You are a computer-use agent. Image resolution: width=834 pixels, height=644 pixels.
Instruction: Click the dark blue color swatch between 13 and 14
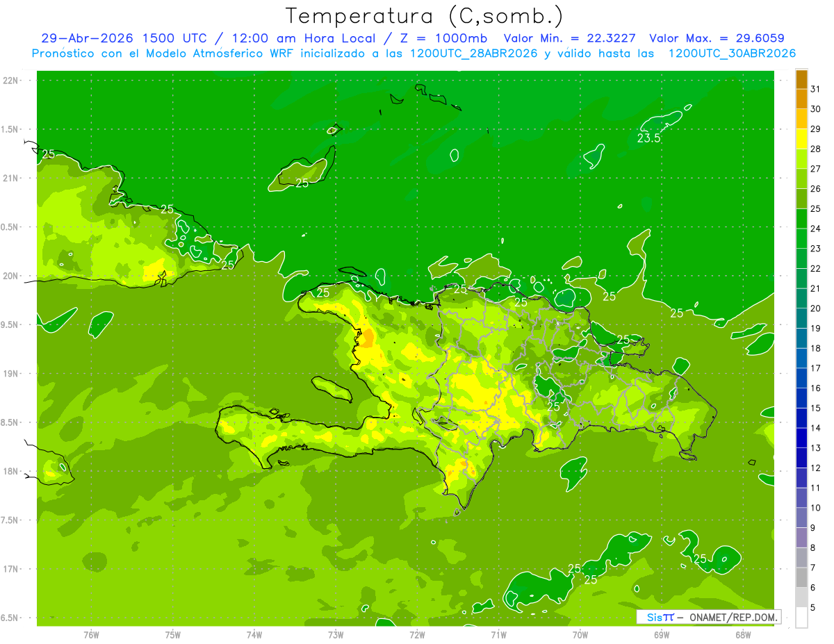pyautogui.click(x=801, y=438)
